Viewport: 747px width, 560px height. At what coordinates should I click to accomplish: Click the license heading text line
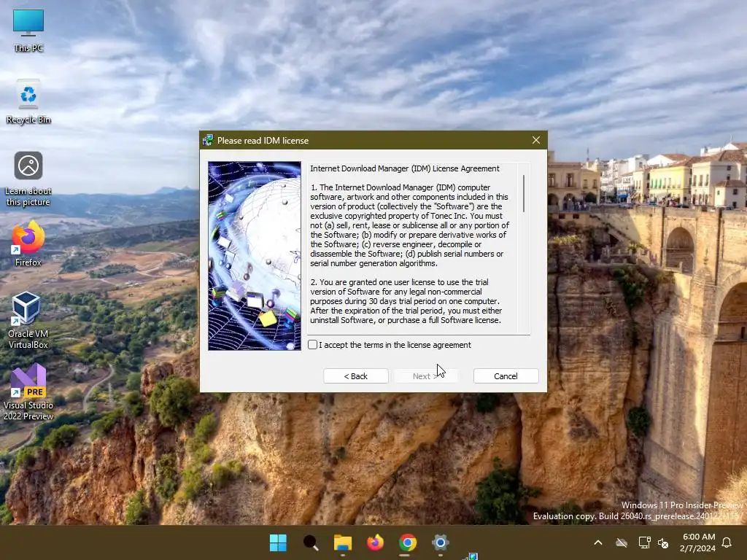tap(404, 168)
